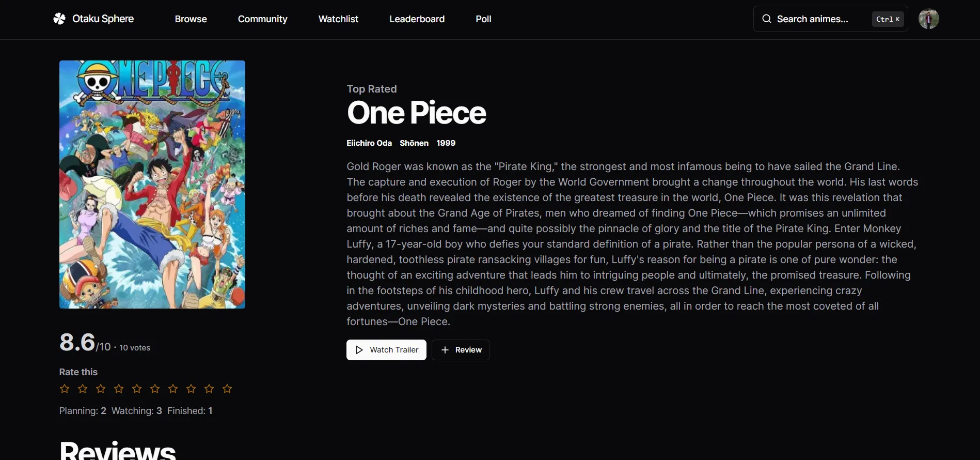
Task: Go to the Community page
Action: coord(263,19)
